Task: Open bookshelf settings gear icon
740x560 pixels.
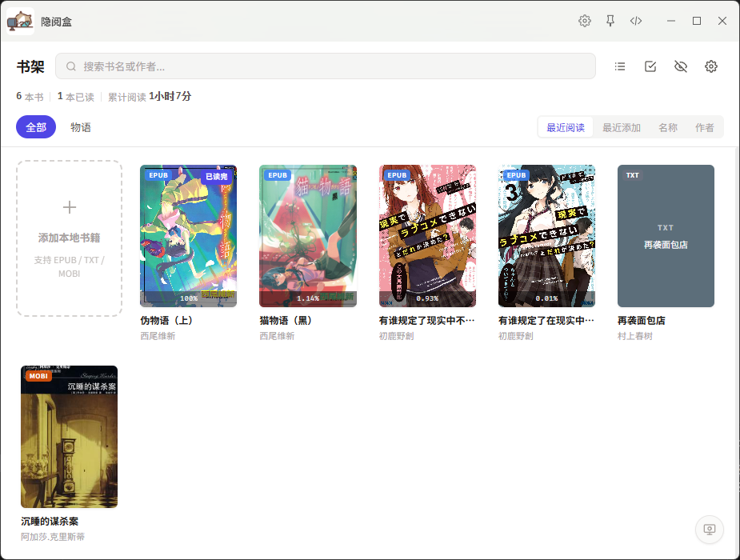Action: click(x=710, y=66)
